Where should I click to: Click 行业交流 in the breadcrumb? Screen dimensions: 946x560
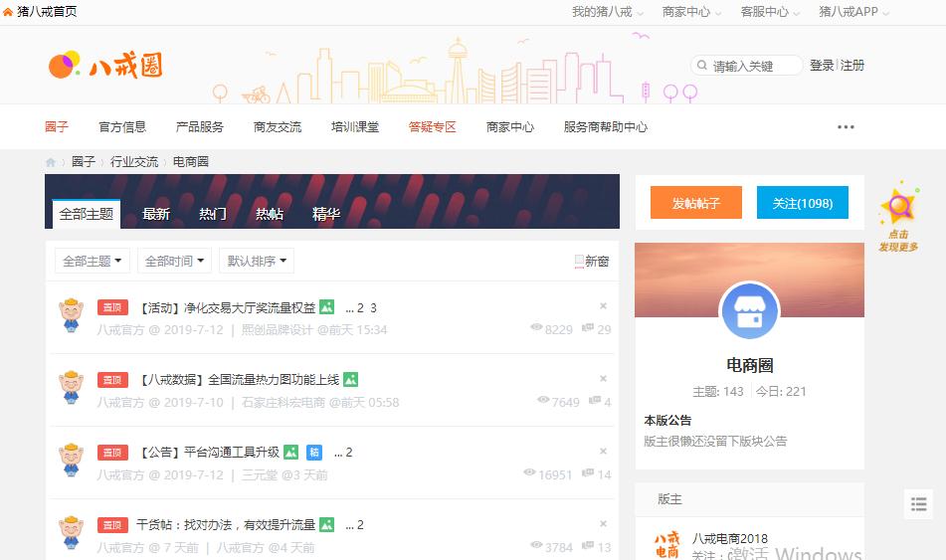coord(134,162)
